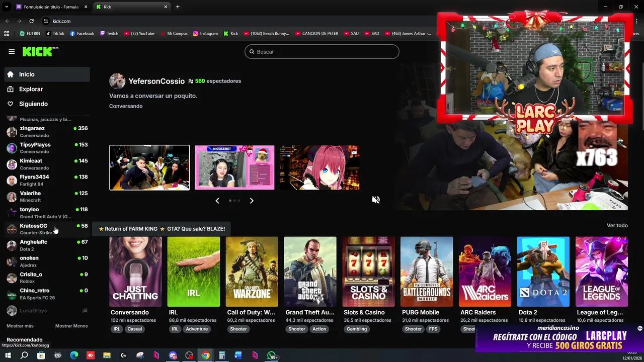Screen dimensions: 644x362
Task: Open the tab search dropdown
Action: pos(7,7)
